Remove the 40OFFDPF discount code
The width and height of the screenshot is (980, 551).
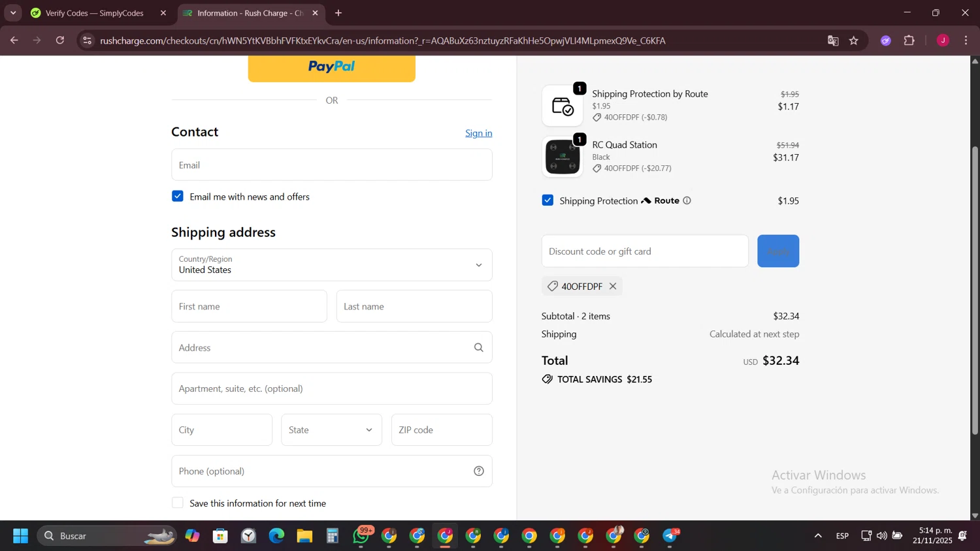coord(613,286)
